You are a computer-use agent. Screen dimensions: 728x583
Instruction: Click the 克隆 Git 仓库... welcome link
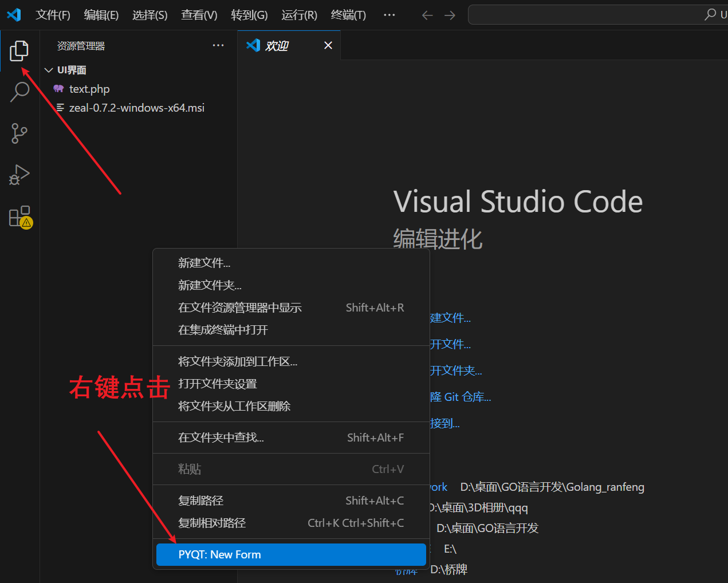461,397
